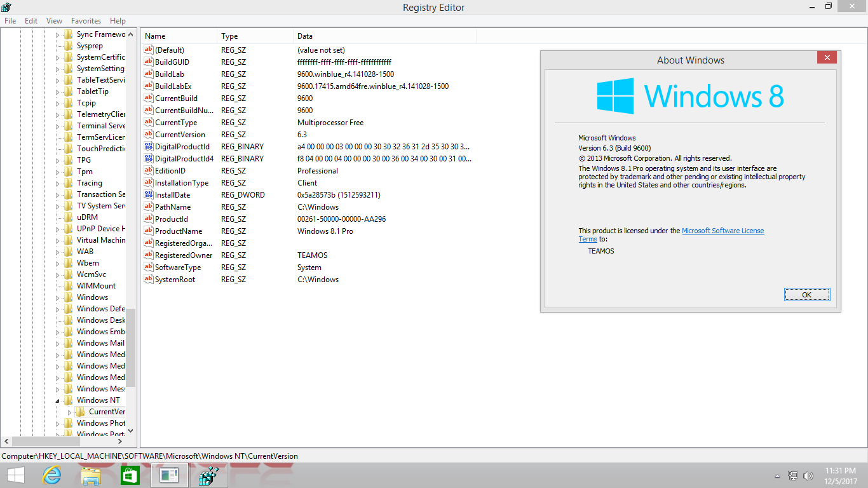Click the (Default) value icon
Image resolution: width=868 pixels, height=488 pixels.
pos(149,50)
